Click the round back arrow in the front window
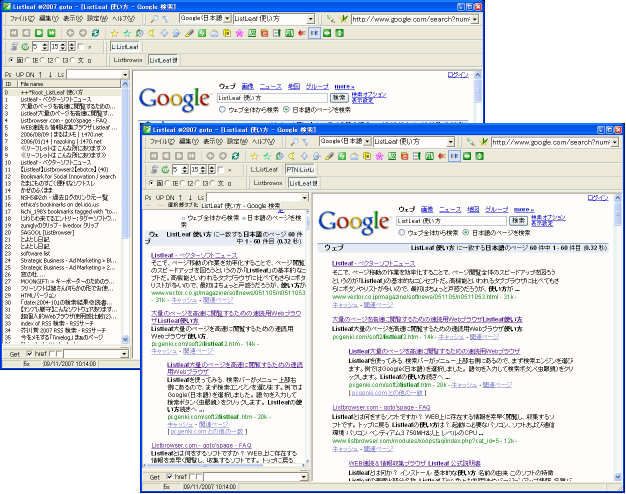This screenshot has height=494, width=626. pyautogui.click(x=210, y=156)
